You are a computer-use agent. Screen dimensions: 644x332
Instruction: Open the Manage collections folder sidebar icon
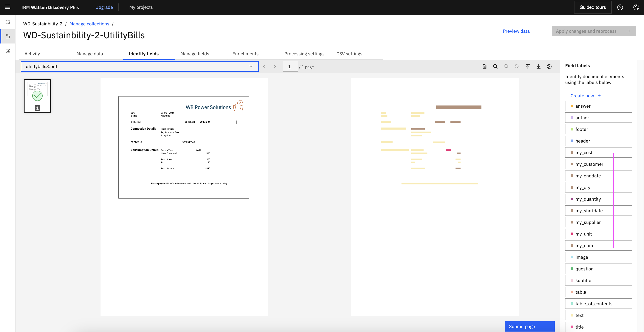click(x=8, y=37)
